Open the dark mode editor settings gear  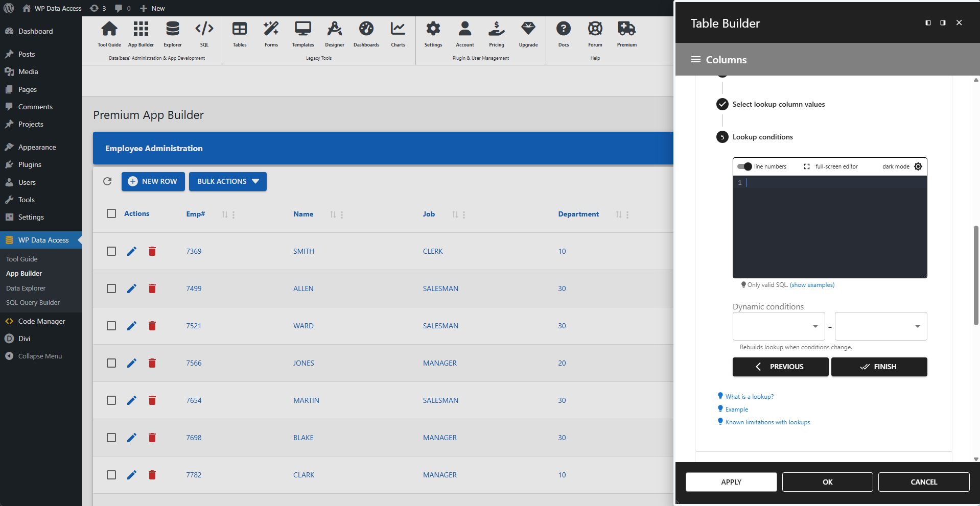click(918, 166)
